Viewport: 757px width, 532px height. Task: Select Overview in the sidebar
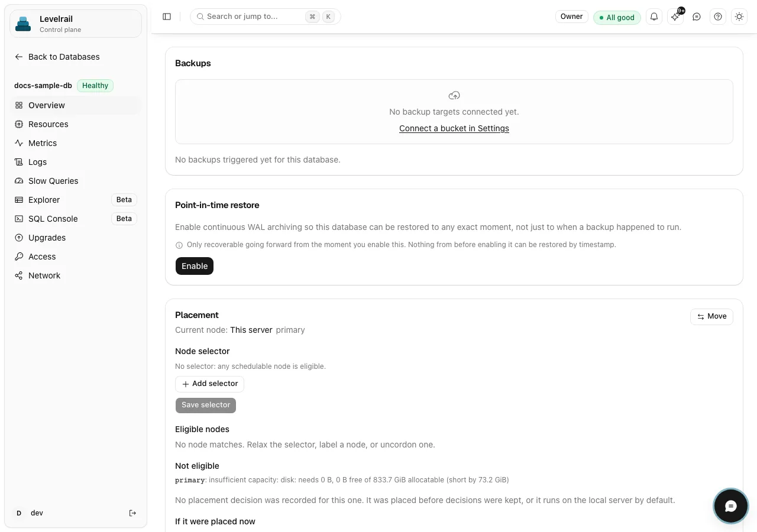pyautogui.click(x=76, y=105)
